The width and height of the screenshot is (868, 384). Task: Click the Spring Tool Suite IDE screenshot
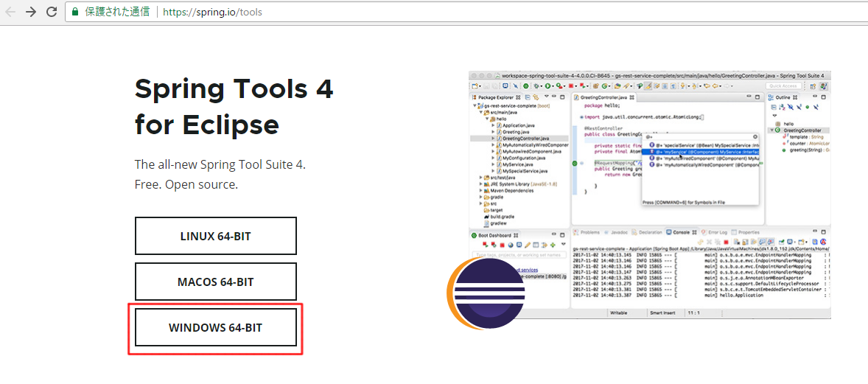coord(649,195)
